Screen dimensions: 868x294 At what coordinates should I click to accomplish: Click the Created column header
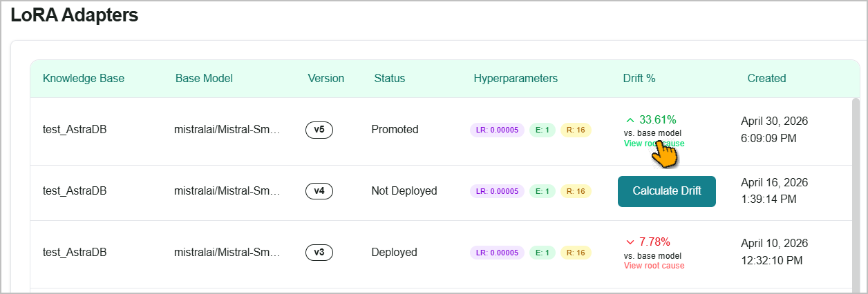766,79
